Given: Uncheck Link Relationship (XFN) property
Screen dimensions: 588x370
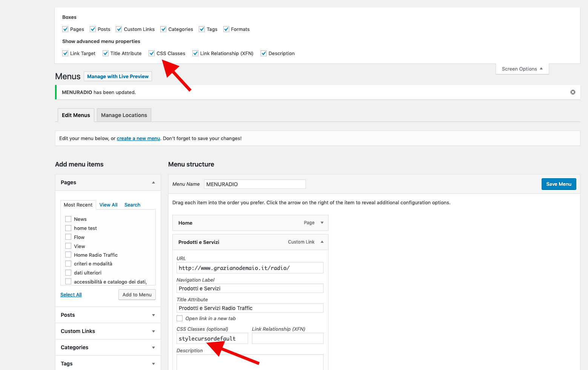Looking at the screenshot, I should (x=195, y=53).
